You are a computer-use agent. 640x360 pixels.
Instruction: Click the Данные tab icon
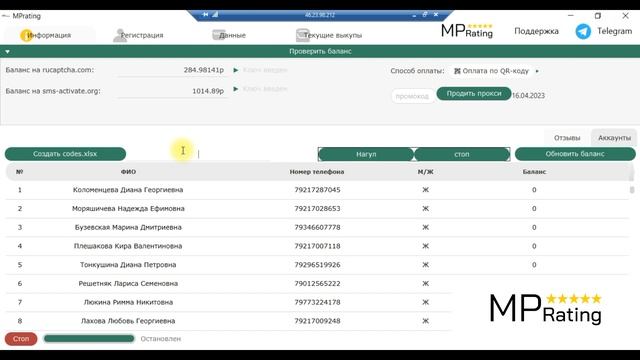pos(218,35)
